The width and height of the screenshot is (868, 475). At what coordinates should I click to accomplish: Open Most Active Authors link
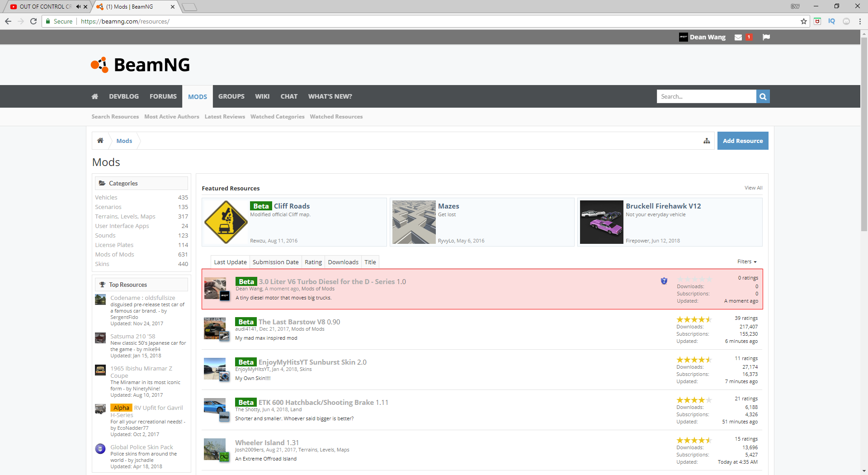tap(172, 117)
